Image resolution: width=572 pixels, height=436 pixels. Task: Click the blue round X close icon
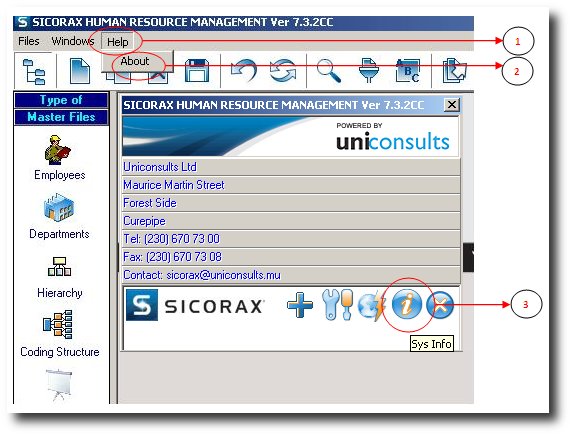441,305
